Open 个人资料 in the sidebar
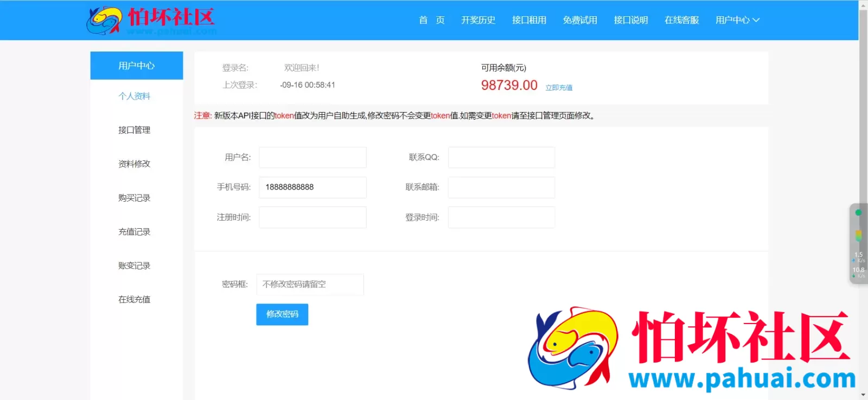 coord(135,96)
